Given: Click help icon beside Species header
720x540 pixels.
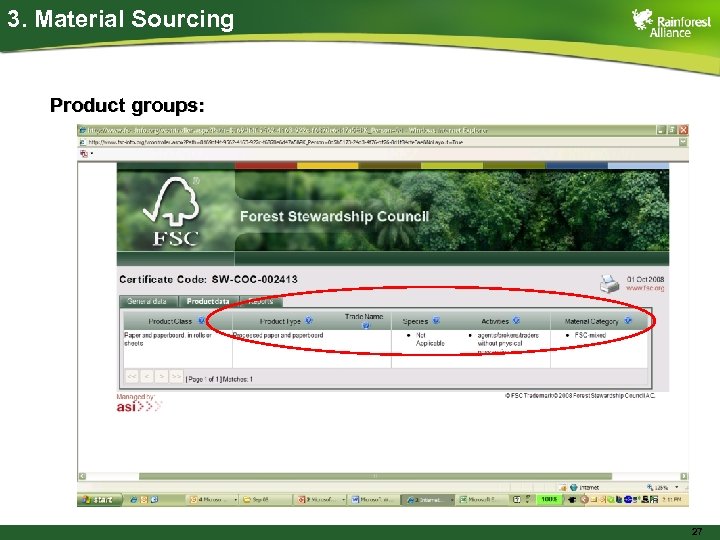Looking at the screenshot, I should pos(436,321).
